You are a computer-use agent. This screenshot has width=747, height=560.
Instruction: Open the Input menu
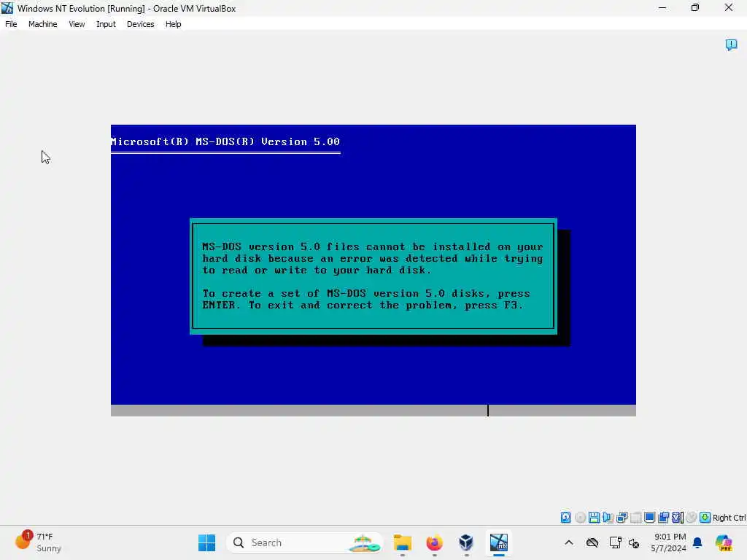coord(106,24)
